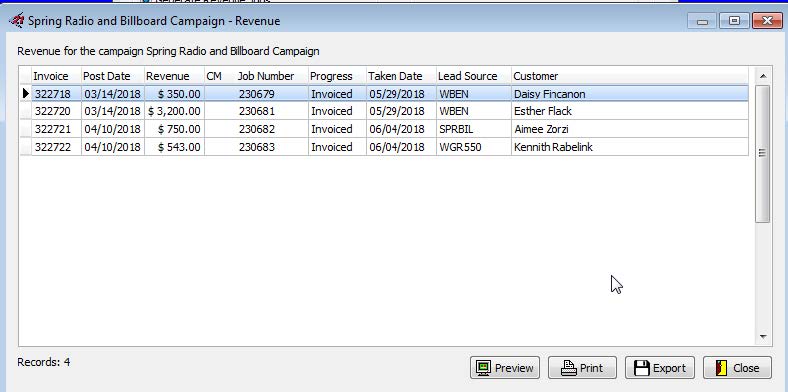Click the Preview button
Screen dimensions: 788x392
[x=505, y=368]
